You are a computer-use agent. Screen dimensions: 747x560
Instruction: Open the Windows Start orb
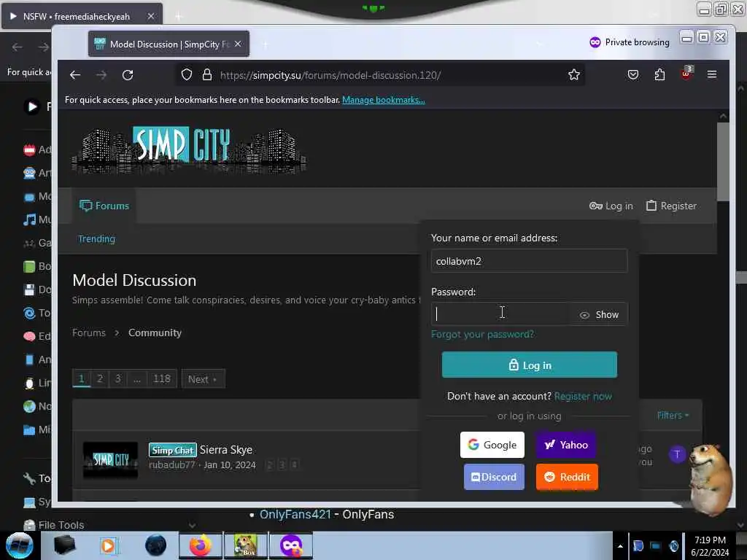coord(19,545)
